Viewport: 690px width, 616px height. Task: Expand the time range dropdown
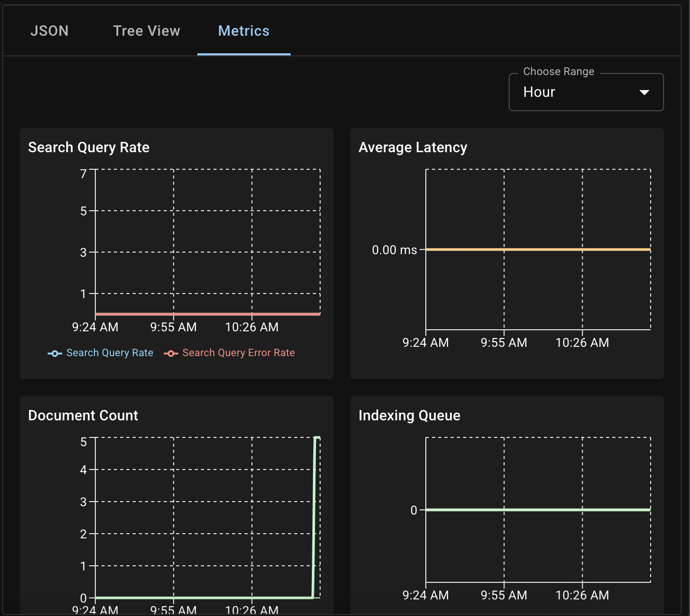click(586, 92)
